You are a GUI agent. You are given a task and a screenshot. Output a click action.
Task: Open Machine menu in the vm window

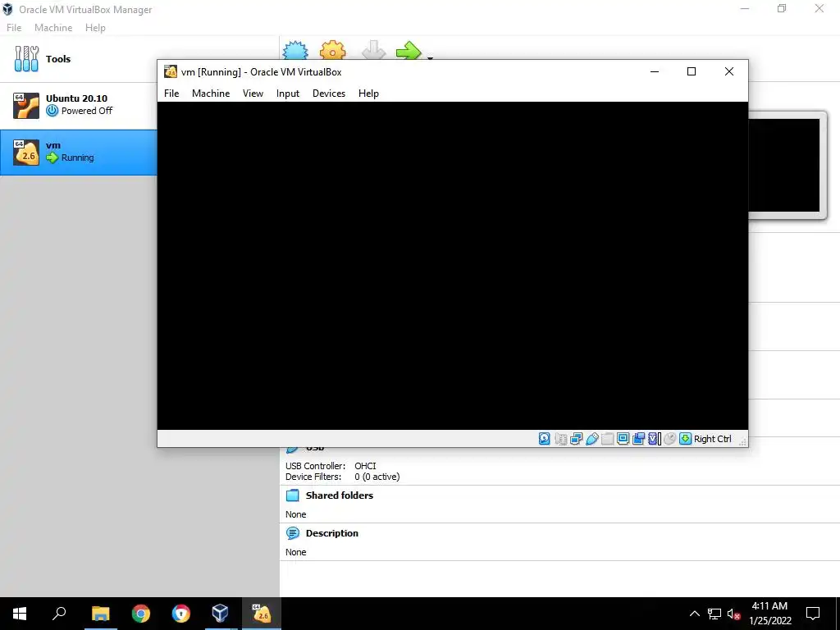211,94
